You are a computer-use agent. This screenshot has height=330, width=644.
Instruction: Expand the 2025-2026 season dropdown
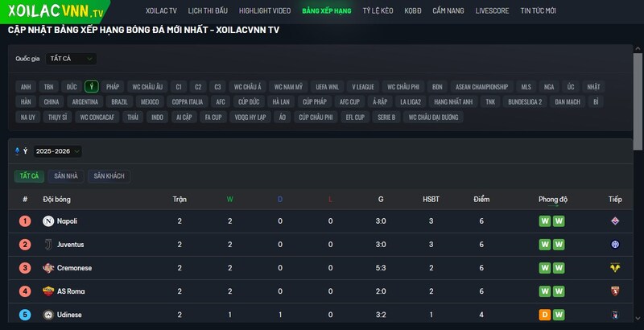[x=58, y=151]
